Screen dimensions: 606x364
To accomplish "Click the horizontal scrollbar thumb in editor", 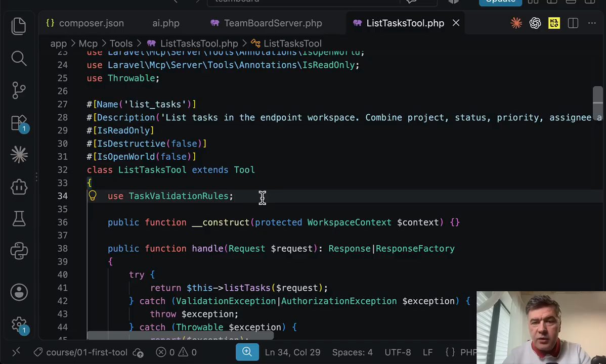I will tap(180, 335).
